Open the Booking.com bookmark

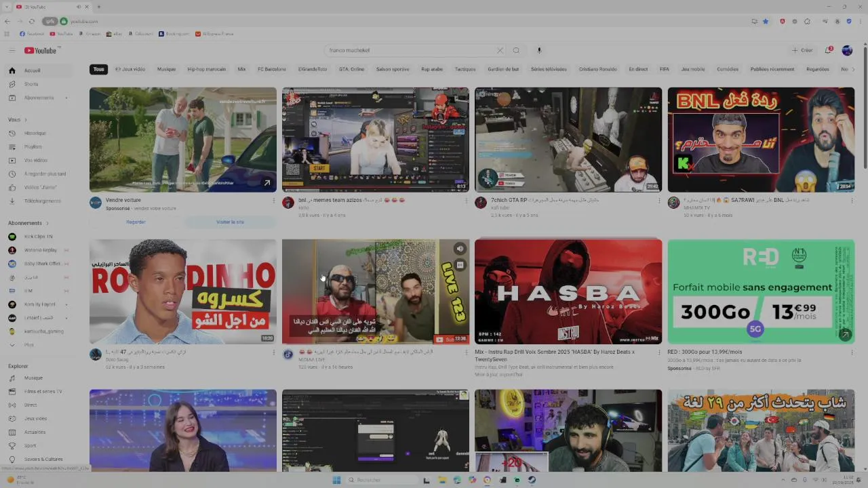[174, 34]
